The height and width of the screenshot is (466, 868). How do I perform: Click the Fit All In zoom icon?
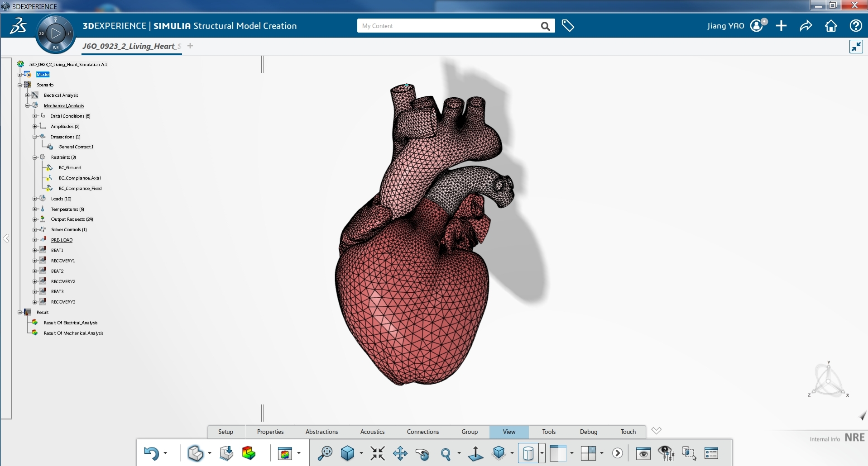[x=377, y=453]
